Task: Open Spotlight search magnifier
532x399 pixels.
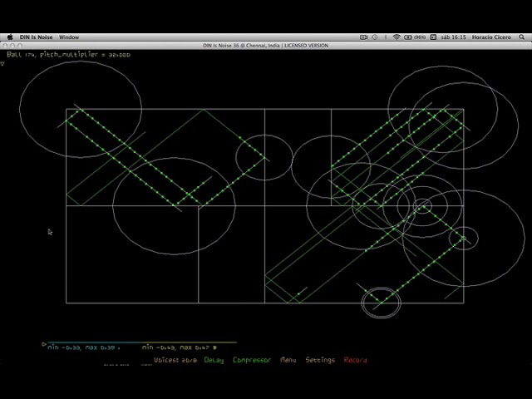Action: click(521, 37)
